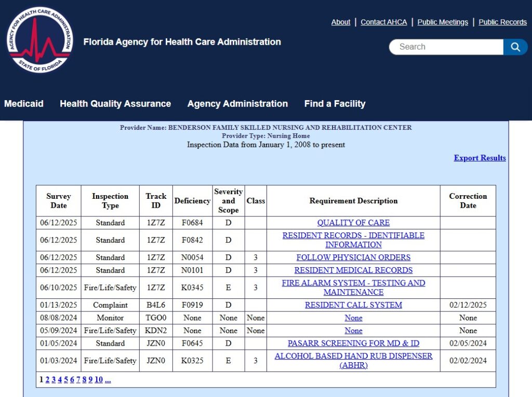
Task: Click the About link
Action: pos(340,22)
